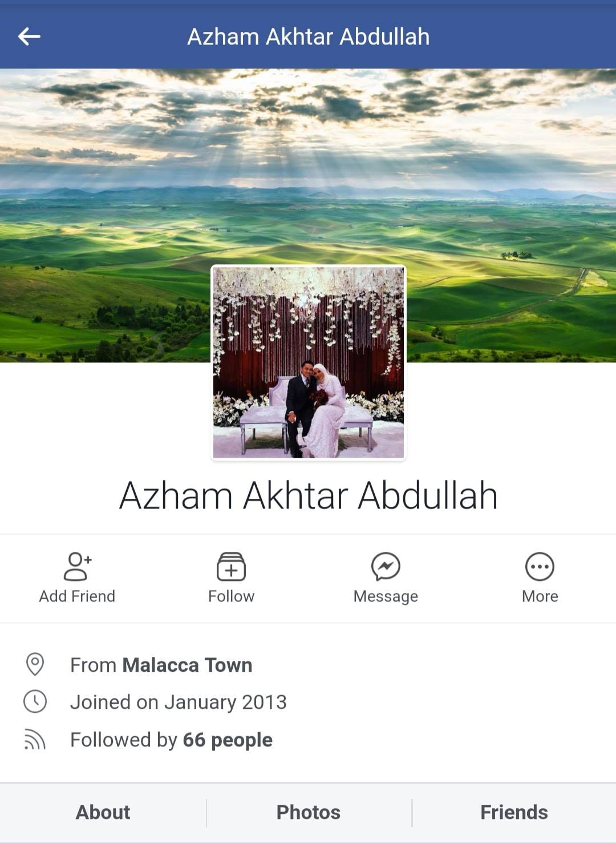The image size is (616, 843).
Task: Click the Follow label
Action: [231, 596]
